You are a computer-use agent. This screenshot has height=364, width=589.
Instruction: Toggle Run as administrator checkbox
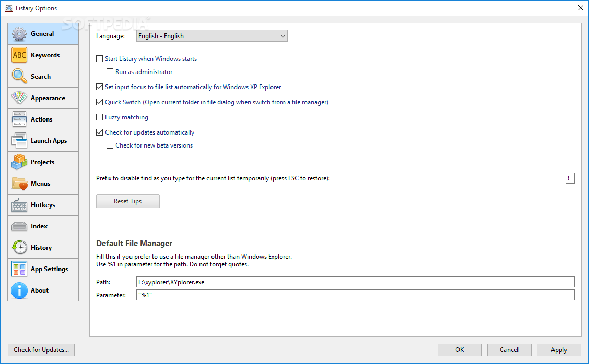(x=110, y=71)
